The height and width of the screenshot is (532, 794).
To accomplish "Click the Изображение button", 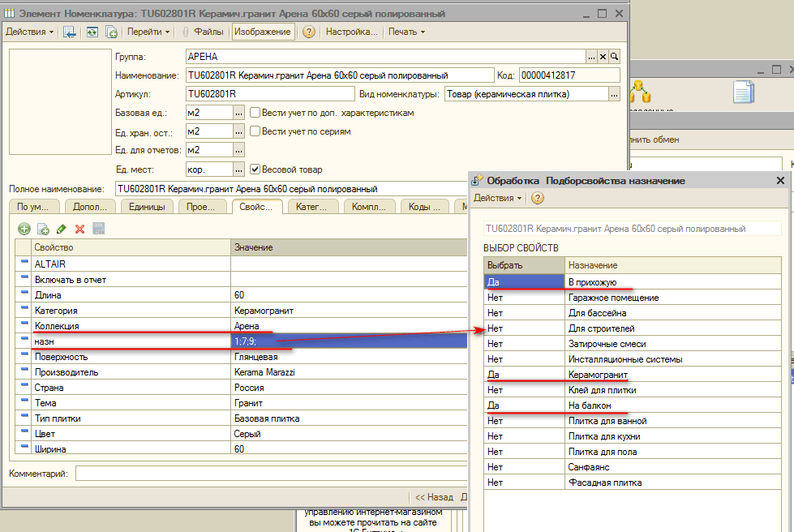I will (x=264, y=32).
